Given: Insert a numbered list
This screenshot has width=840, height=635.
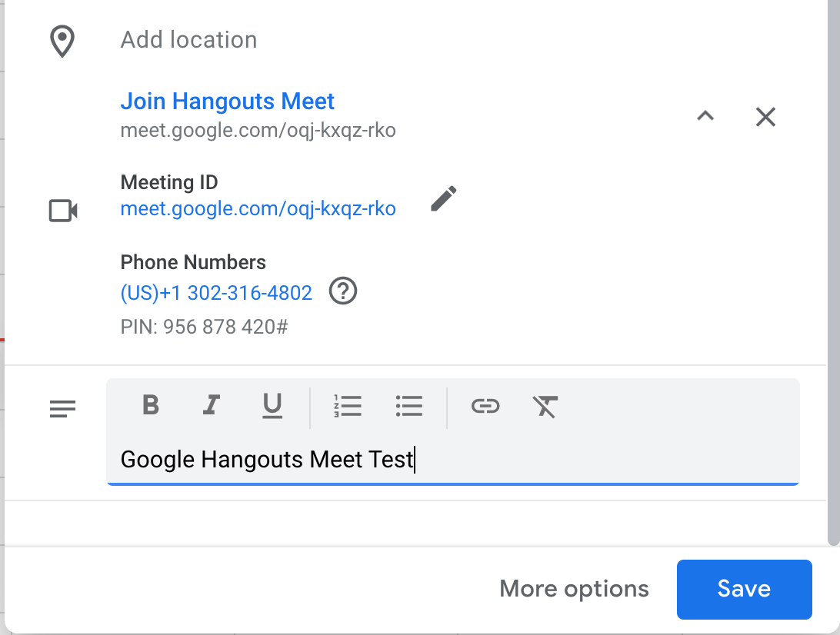Looking at the screenshot, I should coord(348,405).
